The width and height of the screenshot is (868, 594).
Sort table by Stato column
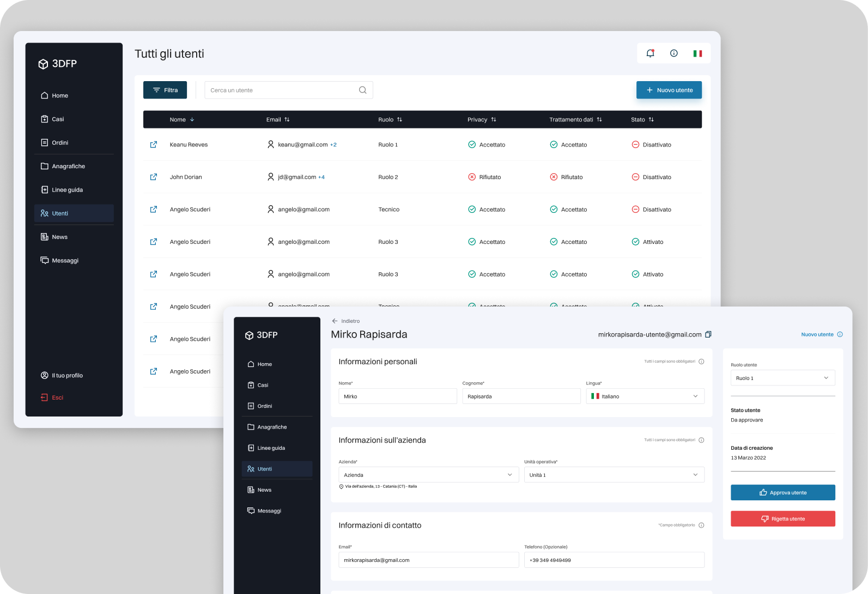642,120
